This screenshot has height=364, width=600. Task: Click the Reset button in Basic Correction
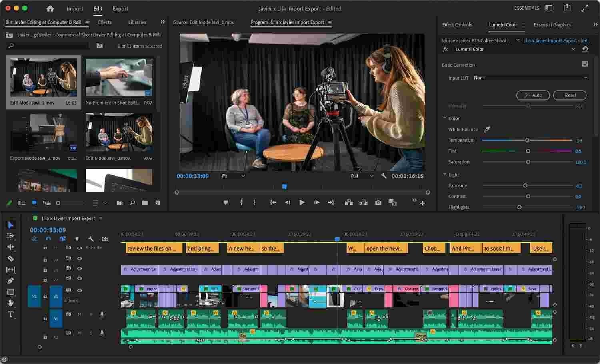click(x=570, y=95)
